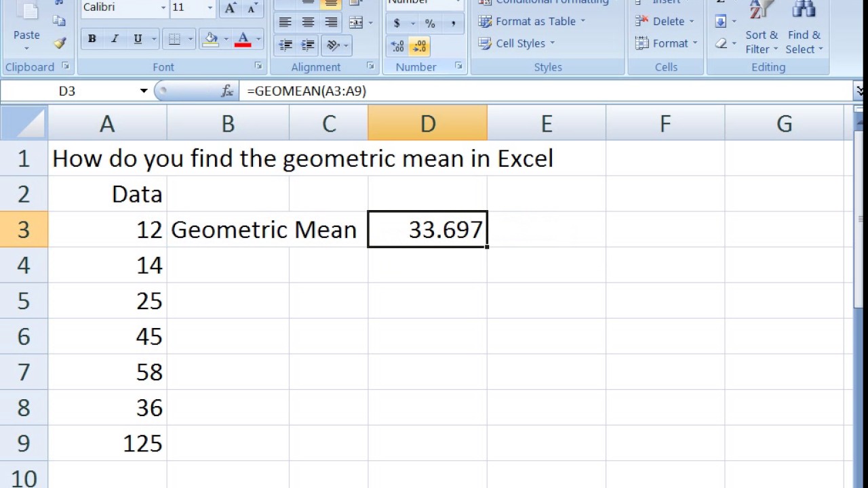
Task: Click the Align Text Left icon
Action: (285, 22)
